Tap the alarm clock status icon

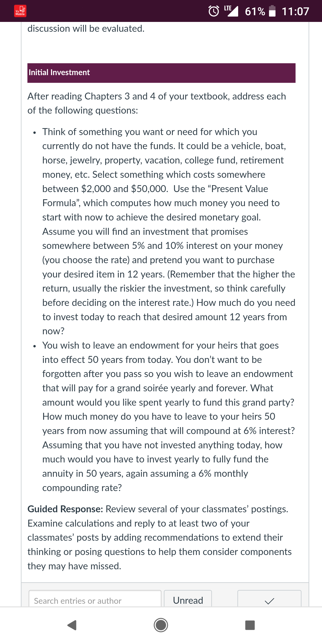click(214, 11)
